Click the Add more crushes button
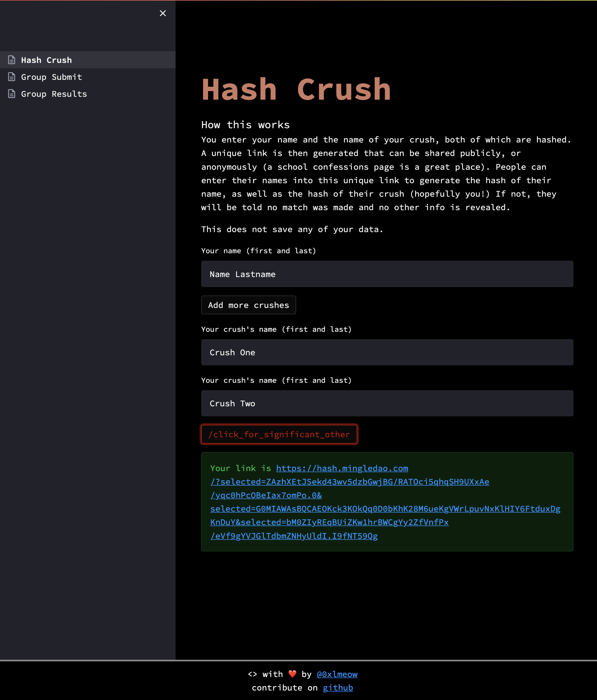Screen dimensions: 597x700 (249, 305)
